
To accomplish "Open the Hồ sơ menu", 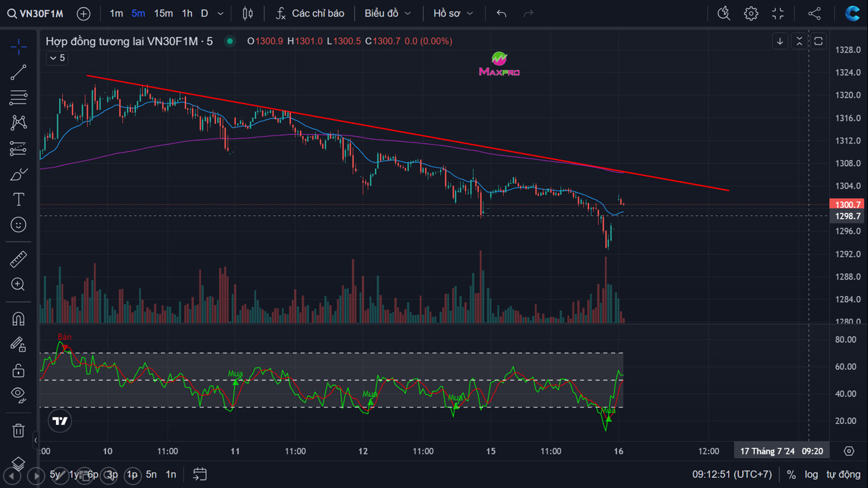I will pyautogui.click(x=453, y=13).
